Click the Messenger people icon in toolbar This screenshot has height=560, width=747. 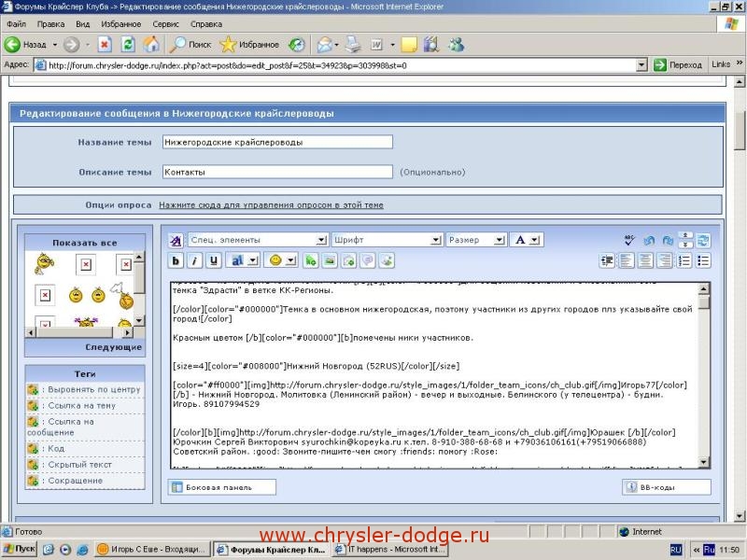pos(456,45)
